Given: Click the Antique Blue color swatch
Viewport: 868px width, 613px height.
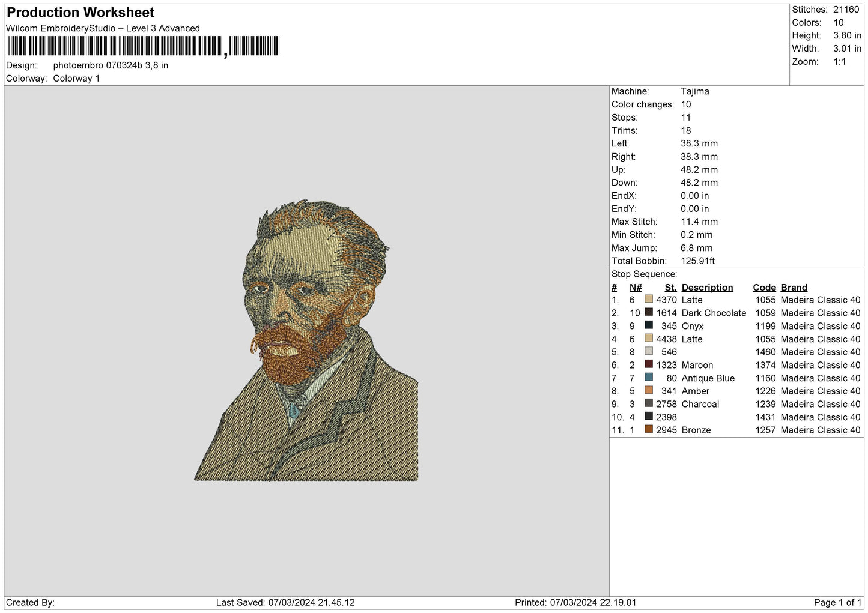Looking at the screenshot, I should [649, 378].
